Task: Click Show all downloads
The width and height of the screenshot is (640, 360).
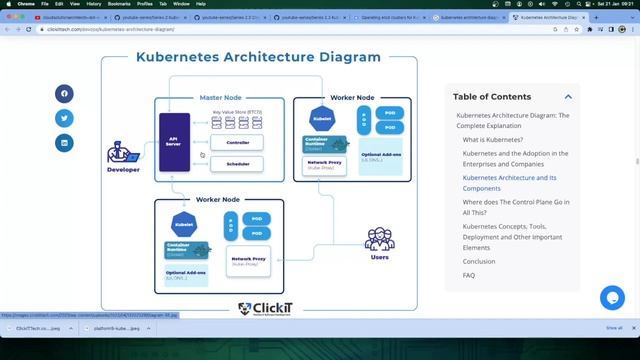Action: click(614, 328)
